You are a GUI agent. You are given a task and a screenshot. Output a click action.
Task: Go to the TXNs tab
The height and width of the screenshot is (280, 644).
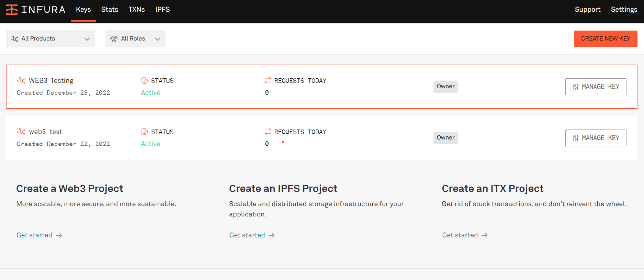click(137, 10)
